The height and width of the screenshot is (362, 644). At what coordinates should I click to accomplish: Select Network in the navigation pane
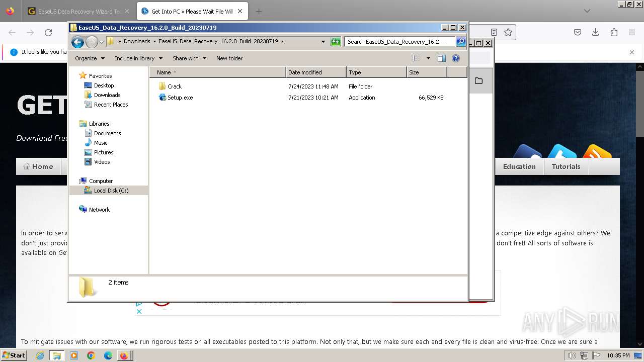click(99, 210)
